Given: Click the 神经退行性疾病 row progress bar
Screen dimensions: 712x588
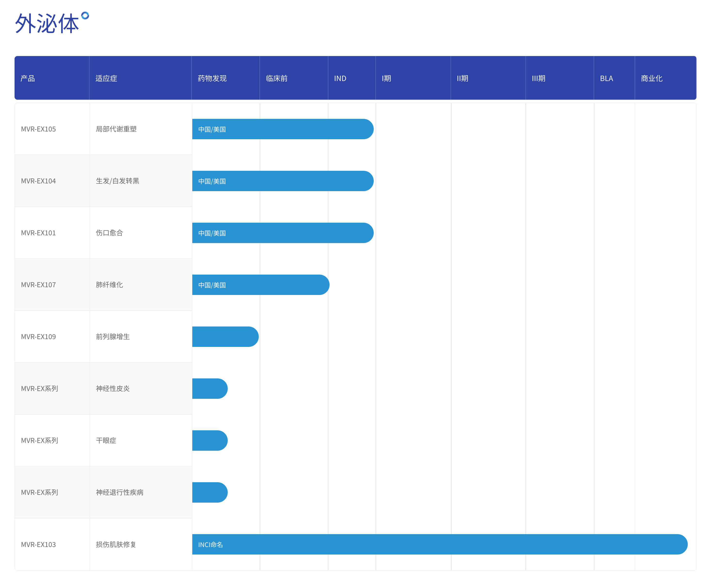Looking at the screenshot, I should [210, 492].
